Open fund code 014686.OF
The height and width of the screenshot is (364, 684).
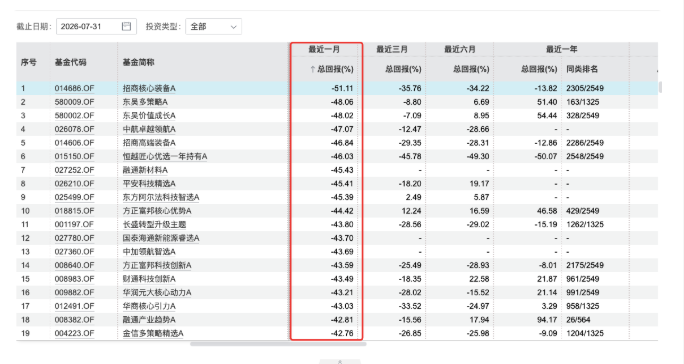tap(74, 88)
